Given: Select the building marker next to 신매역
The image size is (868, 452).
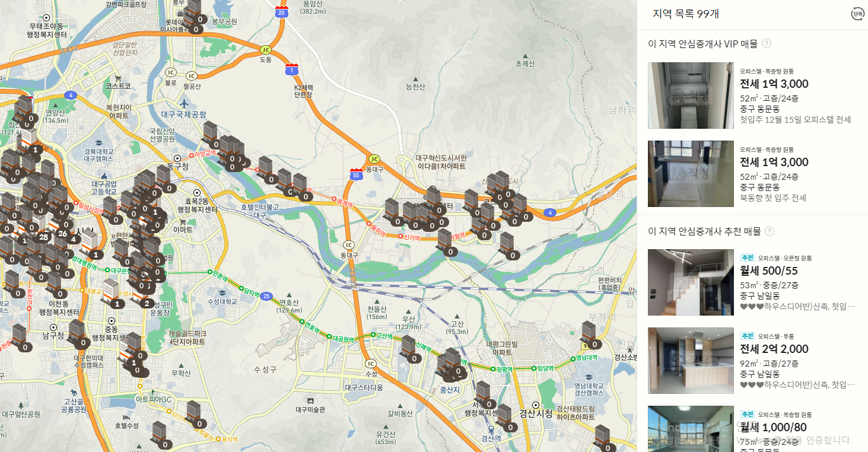Looking at the screenshot, I should (x=410, y=349).
